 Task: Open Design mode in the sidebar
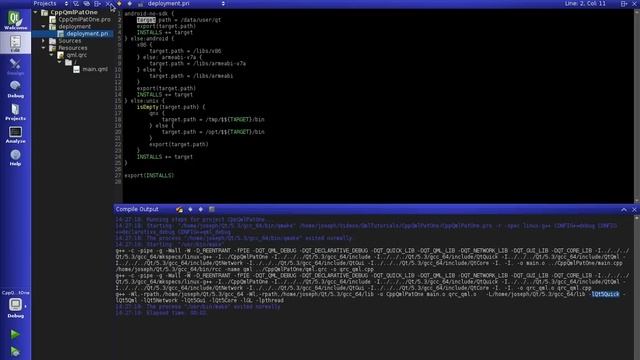tap(15, 66)
